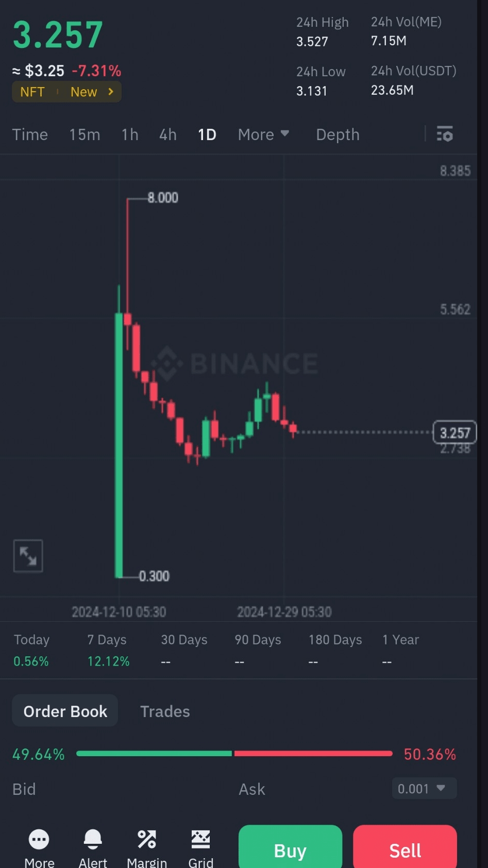Tap the Alert bell icon
The height and width of the screenshot is (868, 488).
tap(93, 840)
